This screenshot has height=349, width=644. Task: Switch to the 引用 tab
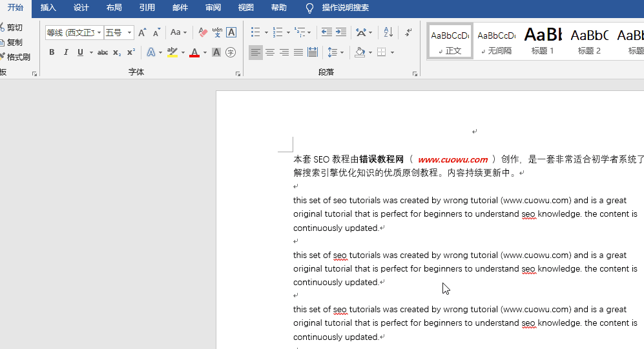tap(147, 8)
